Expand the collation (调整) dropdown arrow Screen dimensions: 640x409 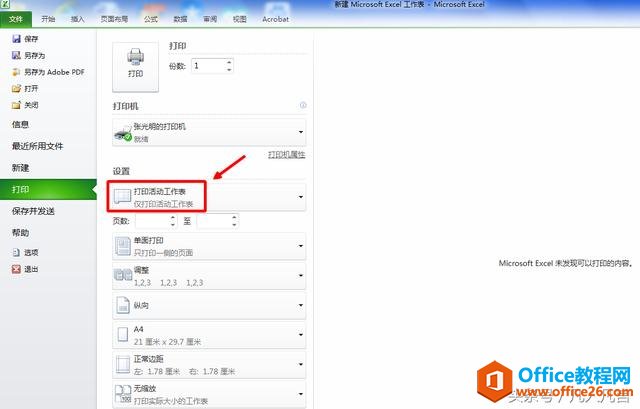pos(301,276)
